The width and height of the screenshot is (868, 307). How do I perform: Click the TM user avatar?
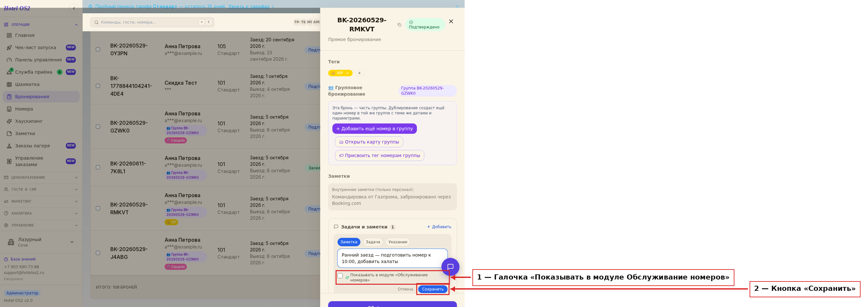coord(297,22)
